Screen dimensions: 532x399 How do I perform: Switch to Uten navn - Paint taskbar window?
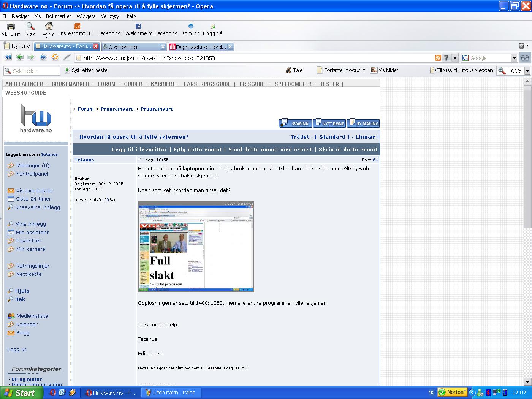coord(171,393)
